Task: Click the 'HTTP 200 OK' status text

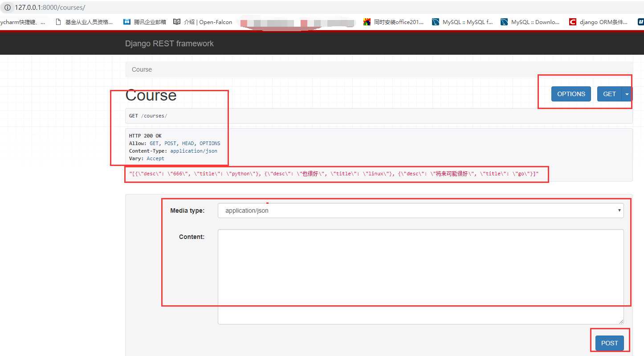Action: pyautogui.click(x=145, y=136)
